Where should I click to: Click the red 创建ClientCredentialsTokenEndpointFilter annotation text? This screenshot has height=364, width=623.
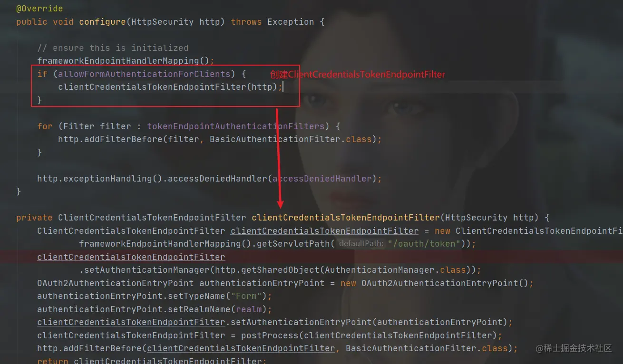click(x=358, y=75)
